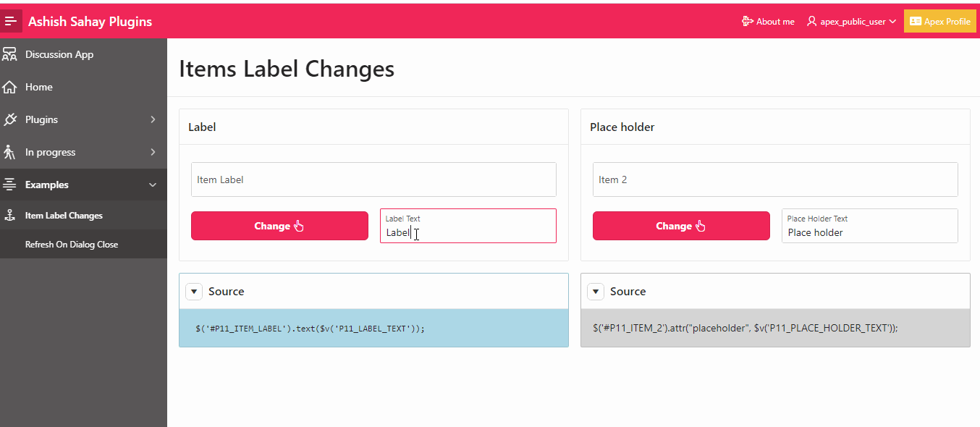Open the apex_public_user dropdown
Viewport: 980px width, 427px height.
(x=851, y=21)
